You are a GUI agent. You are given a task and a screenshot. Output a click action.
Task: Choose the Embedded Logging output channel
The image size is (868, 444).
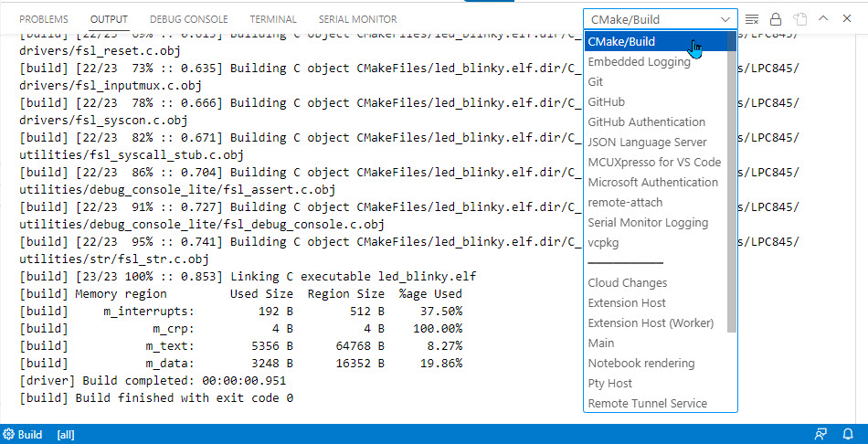point(639,61)
